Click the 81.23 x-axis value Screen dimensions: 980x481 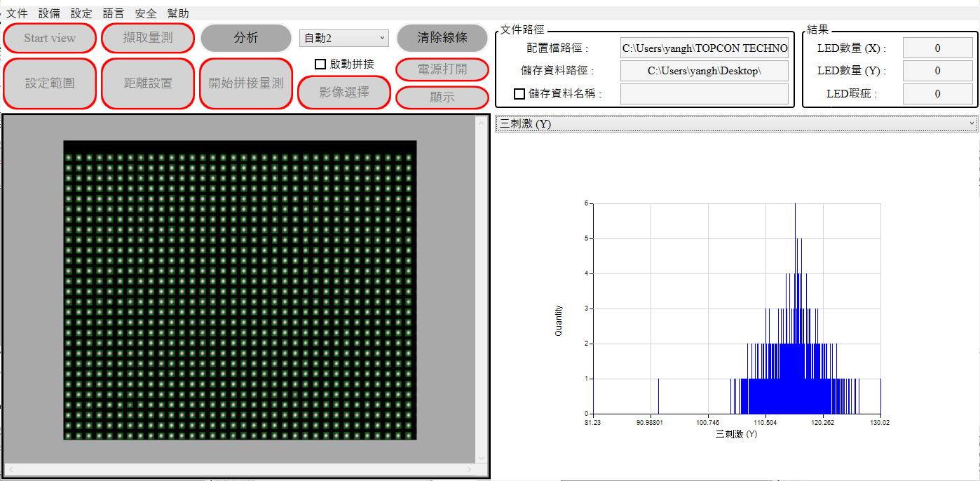coord(592,423)
